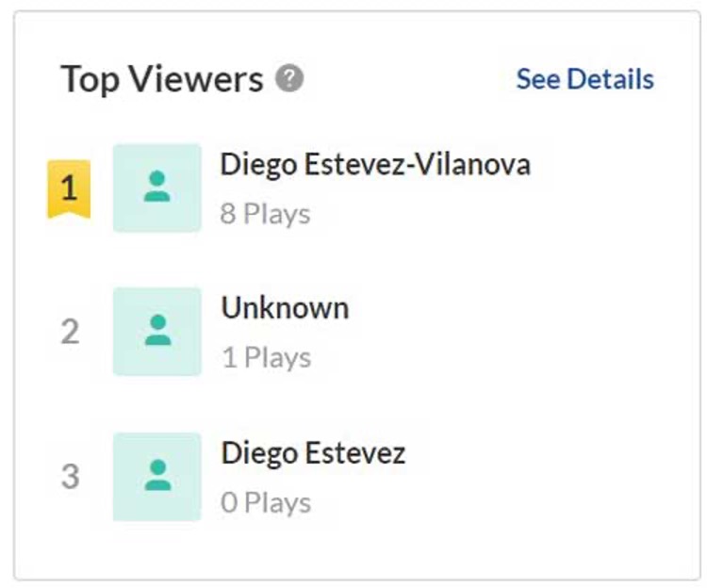707x588 pixels.
Task: Open Diego Estevez-Vilanova viewer name
Action: 375,165
